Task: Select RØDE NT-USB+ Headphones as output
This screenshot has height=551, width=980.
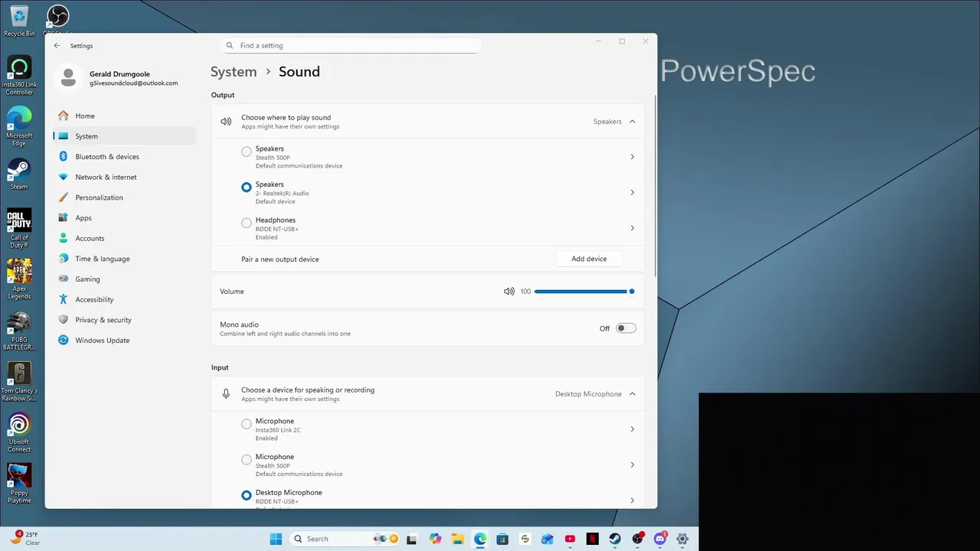Action: pyautogui.click(x=247, y=223)
